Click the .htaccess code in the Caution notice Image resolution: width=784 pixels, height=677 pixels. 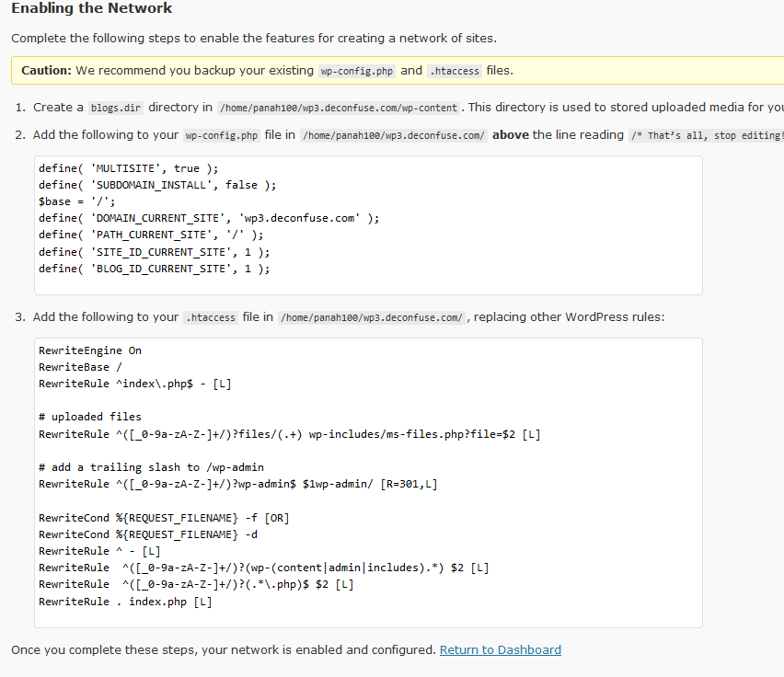[x=455, y=71]
